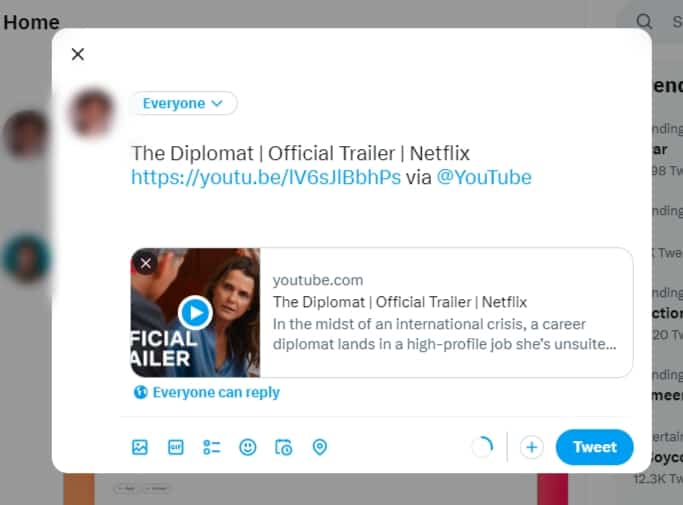The image size is (683, 505).
Task: Close the tweet compose dialog
Action: tap(78, 54)
